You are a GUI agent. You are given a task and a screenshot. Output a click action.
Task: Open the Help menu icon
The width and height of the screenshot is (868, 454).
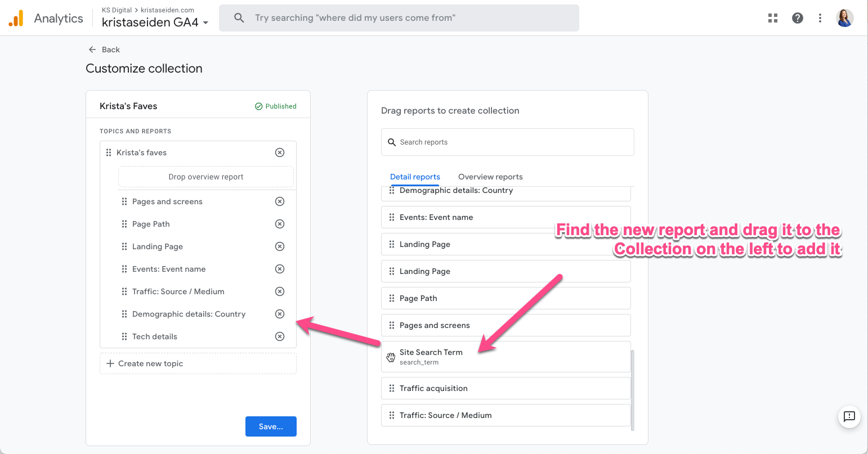click(x=798, y=18)
